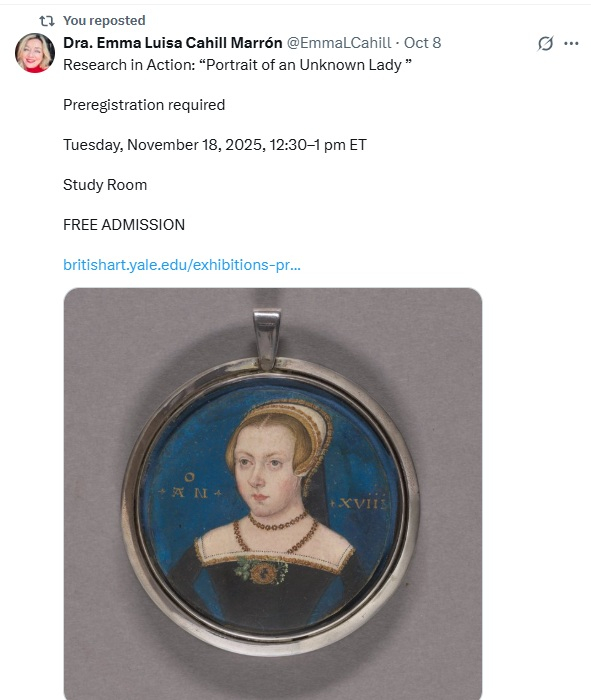Click the silver hanging loop of the pendant
The height and width of the screenshot is (700, 591).
267,337
